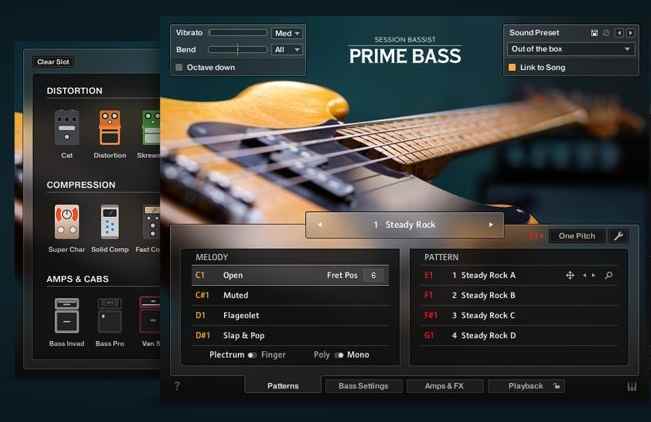Change the Fret Pos value 6
651x422 pixels.
click(373, 275)
